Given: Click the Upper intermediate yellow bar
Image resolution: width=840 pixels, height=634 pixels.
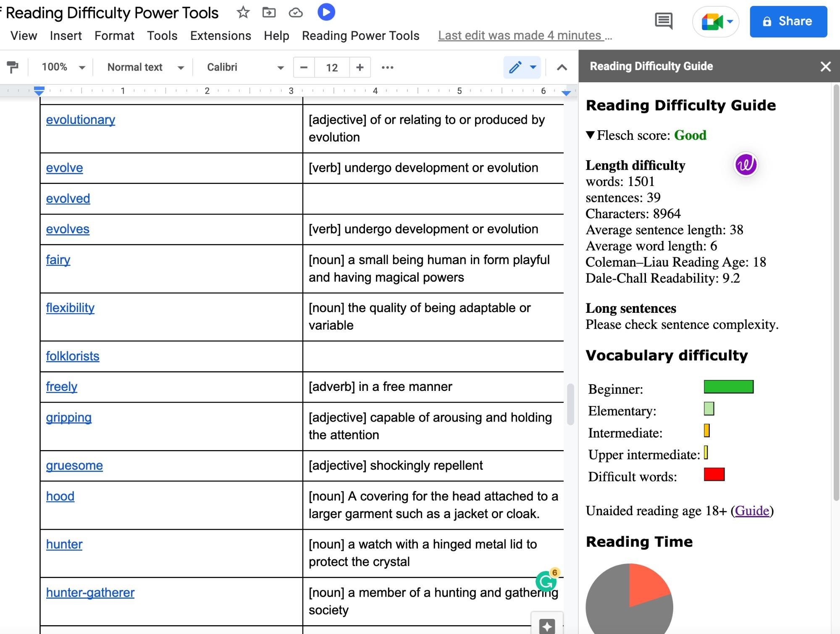Looking at the screenshot, I should pyautogui.click(x=706, y=453).
